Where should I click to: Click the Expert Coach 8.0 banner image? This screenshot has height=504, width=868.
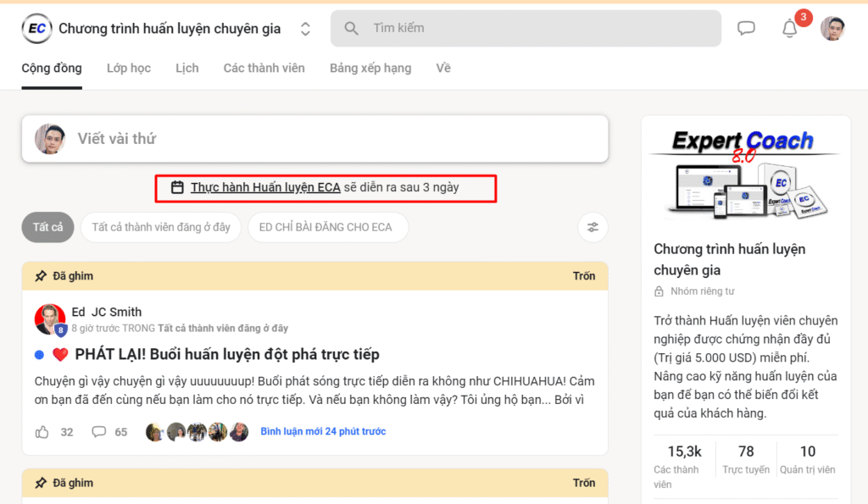point(745,173)
